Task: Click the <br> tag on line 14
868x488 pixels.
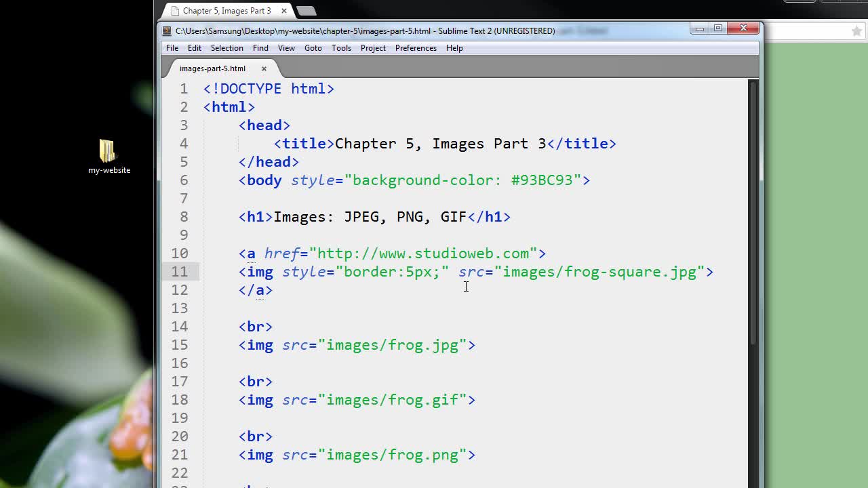Action: pyautogui.click(x=256, y=327)
